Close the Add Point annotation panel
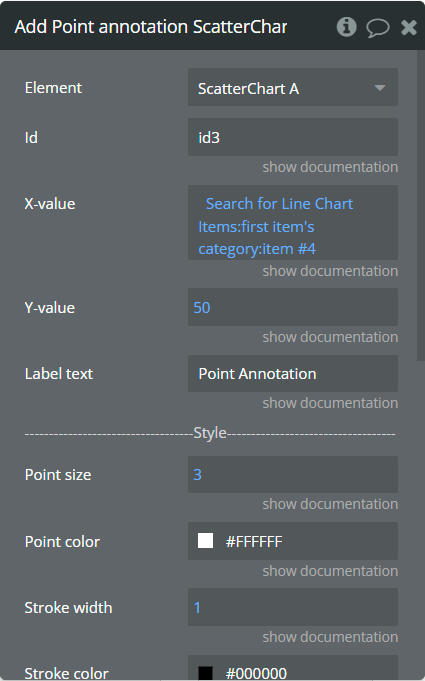Viewport: 425px width, 681px height. point(409,28)
